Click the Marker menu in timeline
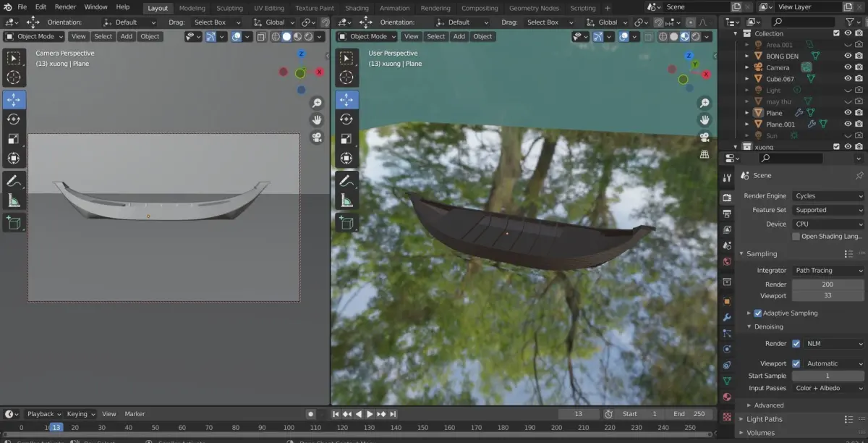 coord(135,414)
